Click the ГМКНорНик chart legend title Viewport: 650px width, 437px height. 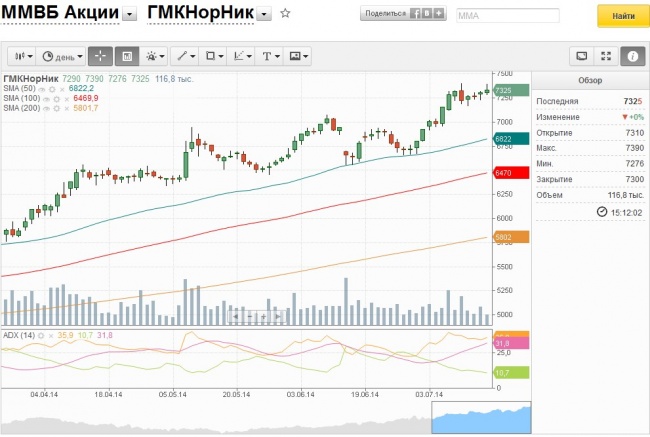coord(31,79)
